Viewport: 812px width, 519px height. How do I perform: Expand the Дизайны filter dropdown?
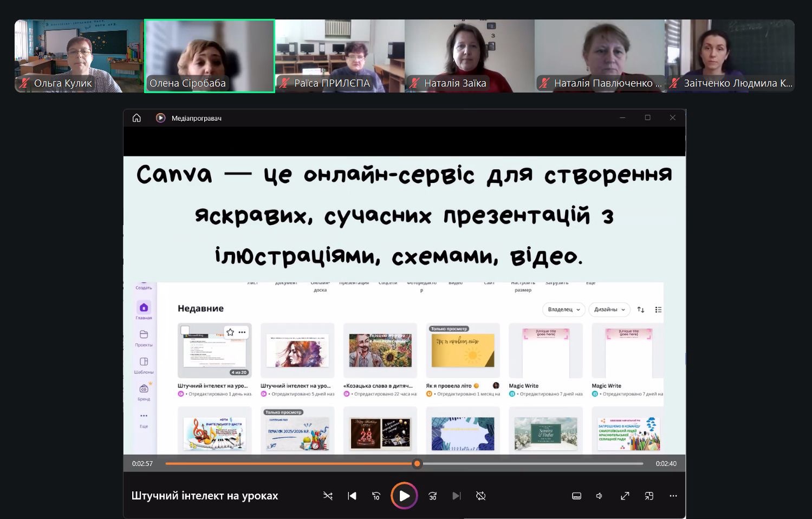(x=609, y=310)
